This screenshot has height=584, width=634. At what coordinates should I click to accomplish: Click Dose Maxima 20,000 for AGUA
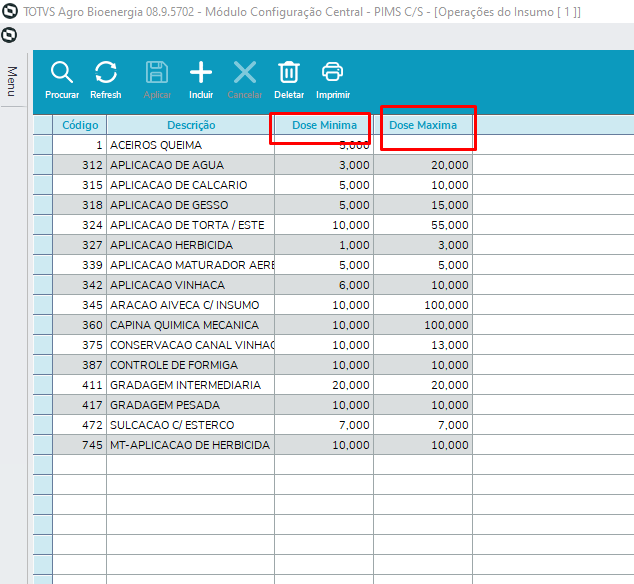point(423,165)
